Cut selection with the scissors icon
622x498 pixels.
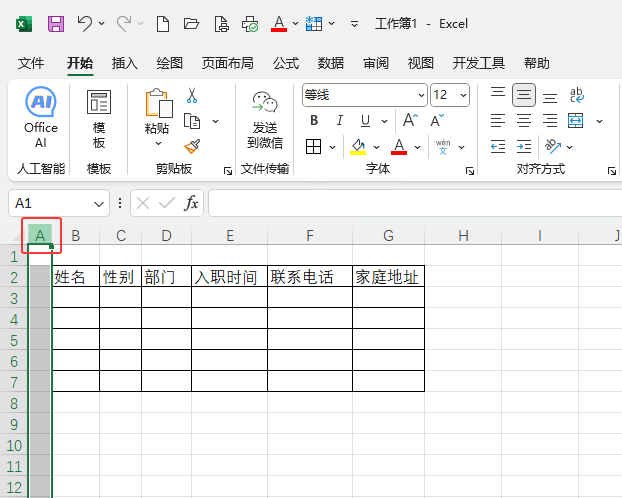[x=192, y=96]
